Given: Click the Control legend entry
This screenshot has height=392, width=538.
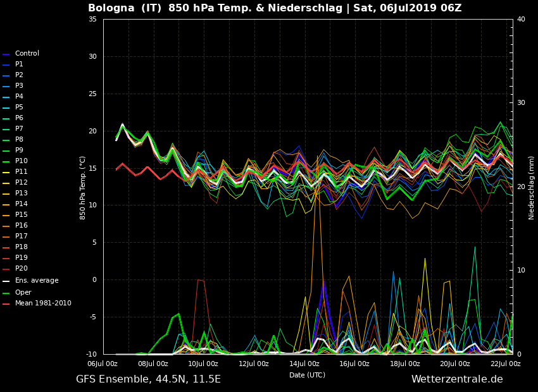Looking at the screenshot, I should click(27, 54).
